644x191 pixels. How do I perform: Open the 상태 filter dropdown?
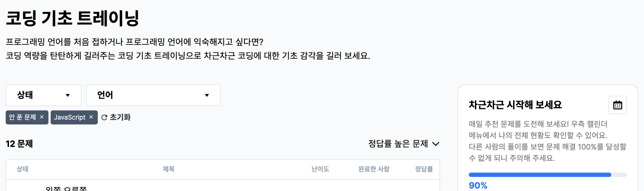click(x=44, y=95)
